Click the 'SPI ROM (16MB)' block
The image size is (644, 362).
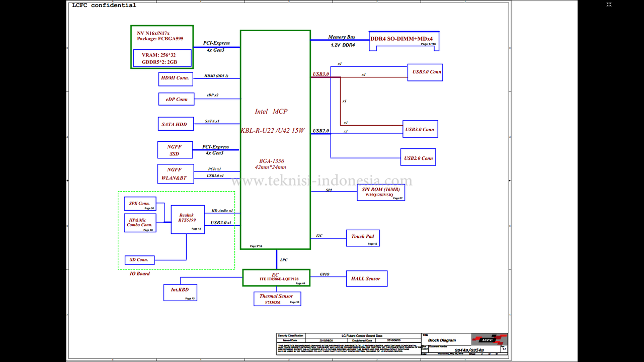click(381, 192)
